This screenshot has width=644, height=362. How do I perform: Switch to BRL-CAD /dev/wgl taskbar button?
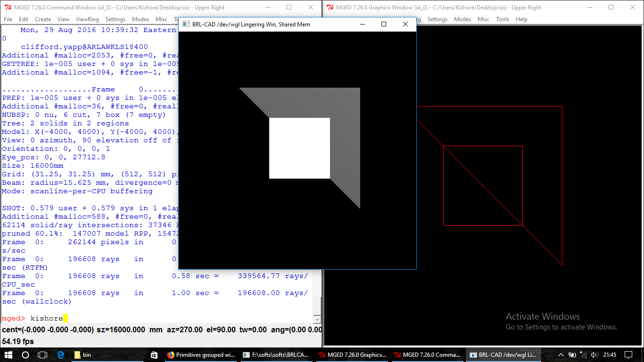(x=503, y=355)
